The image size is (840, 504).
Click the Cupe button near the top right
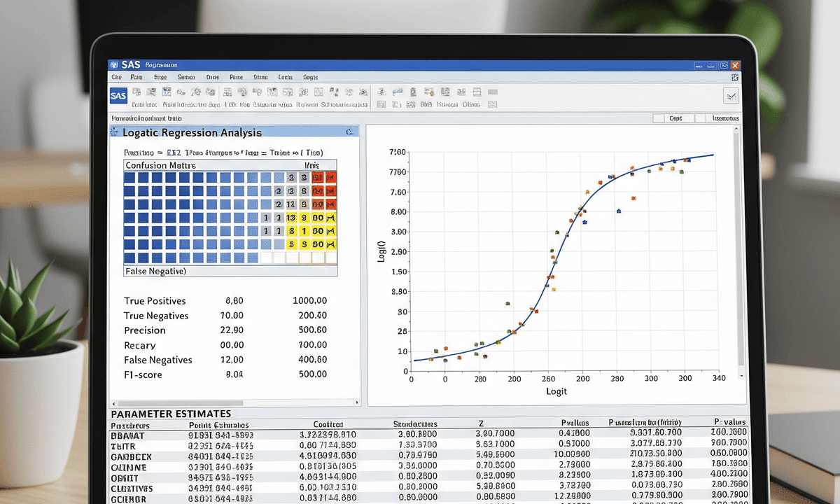(676, 118)
